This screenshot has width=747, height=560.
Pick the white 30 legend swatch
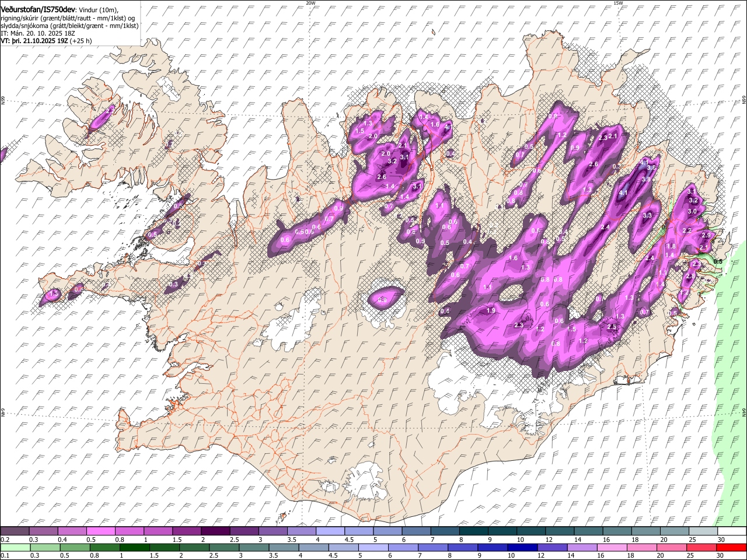(732, 531)
